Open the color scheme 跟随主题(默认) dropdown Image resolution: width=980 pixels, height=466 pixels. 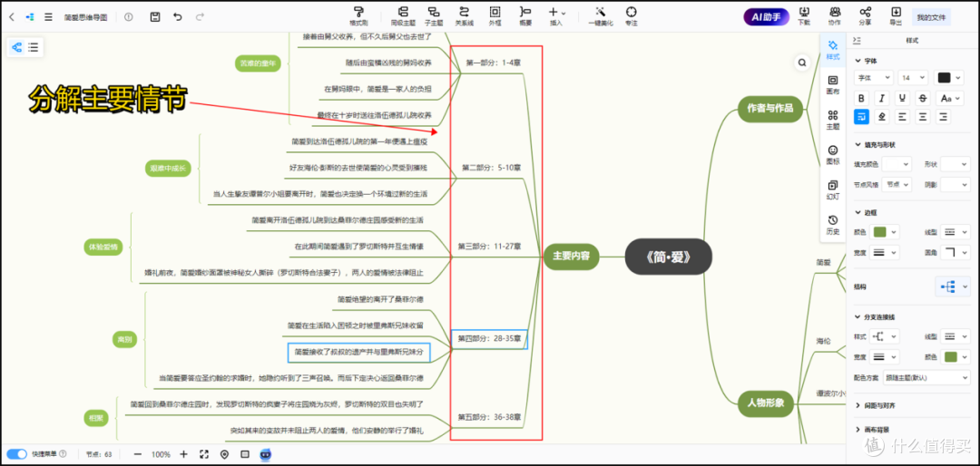926,377
